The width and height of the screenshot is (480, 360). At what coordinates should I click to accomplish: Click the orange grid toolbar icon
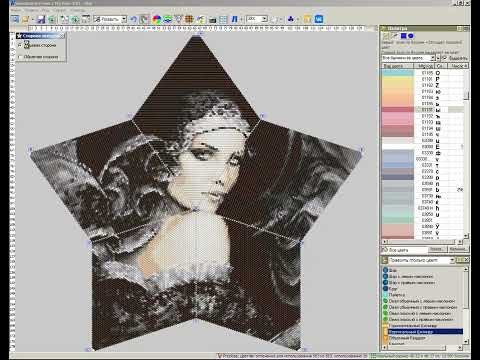coord(189,19)
